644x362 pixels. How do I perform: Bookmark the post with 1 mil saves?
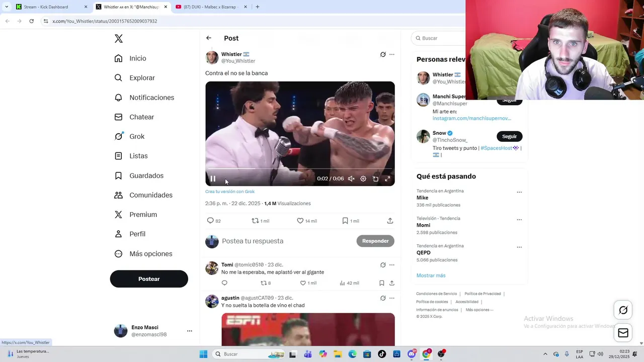tap(350, 221)
